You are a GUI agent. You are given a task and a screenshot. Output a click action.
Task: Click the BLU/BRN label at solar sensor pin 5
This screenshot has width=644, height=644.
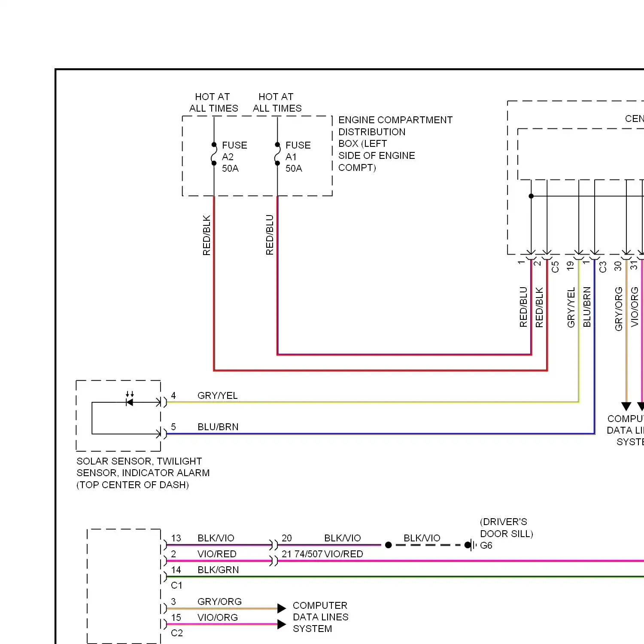click(x=218, y=427)
